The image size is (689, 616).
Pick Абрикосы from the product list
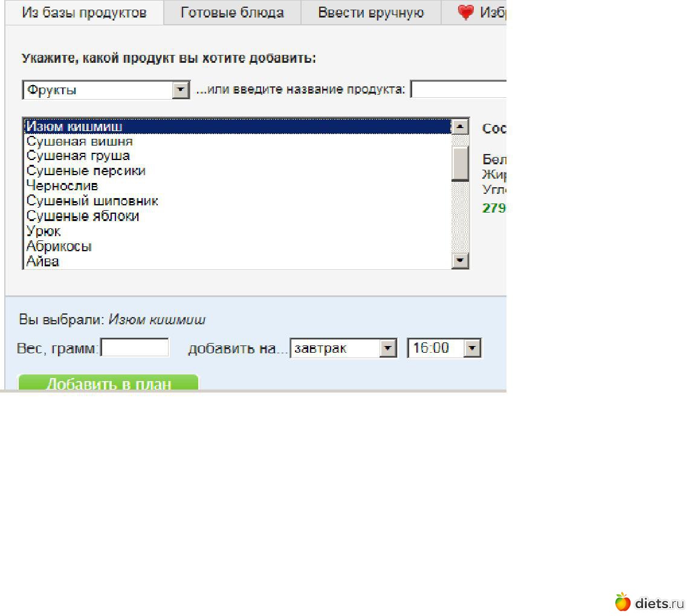59,246
